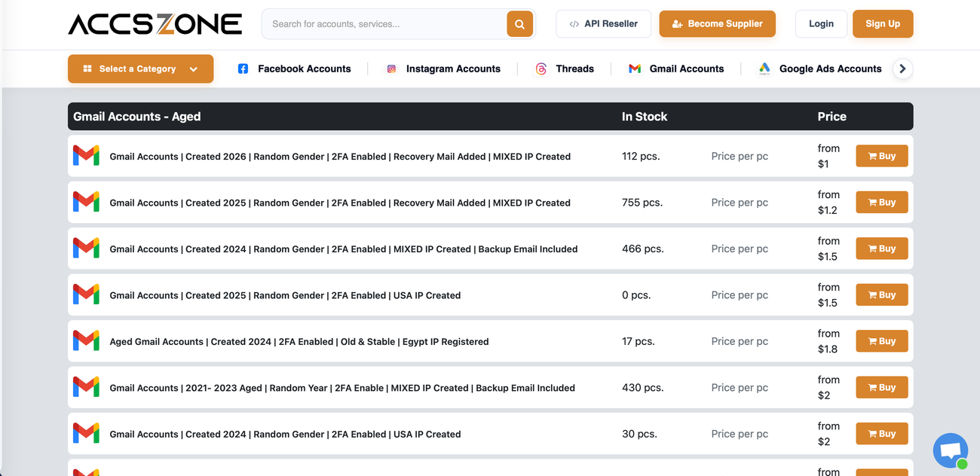Click Gmail icon of 466 pcs listing

click(86, 249)
